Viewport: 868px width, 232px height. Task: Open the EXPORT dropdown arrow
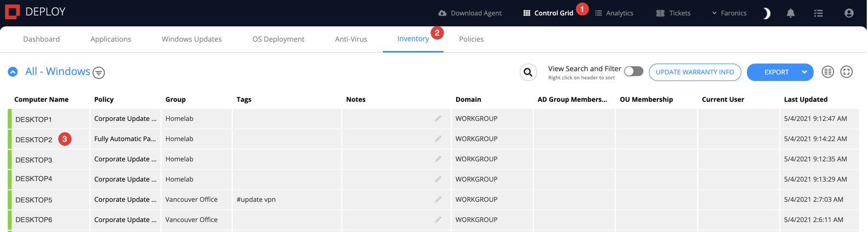804,72
